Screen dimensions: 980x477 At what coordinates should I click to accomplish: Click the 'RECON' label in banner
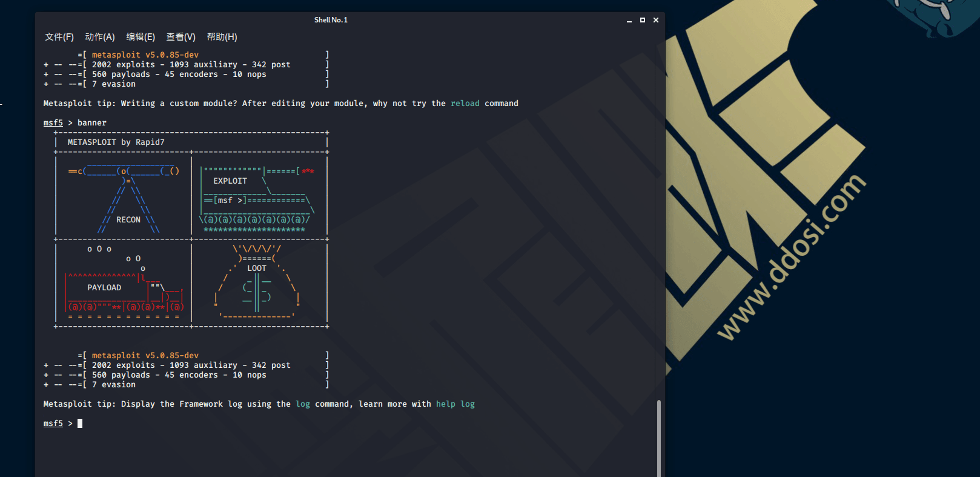tap(128, 220)
